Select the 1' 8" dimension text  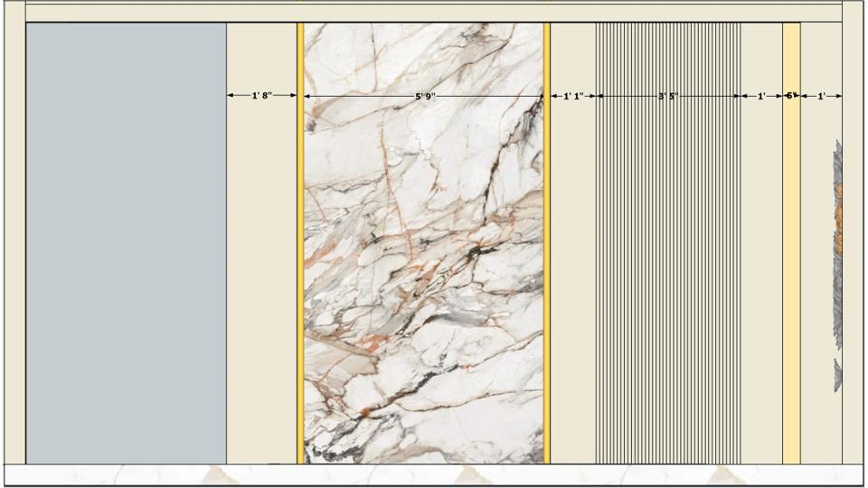click(x=261, y=96)
